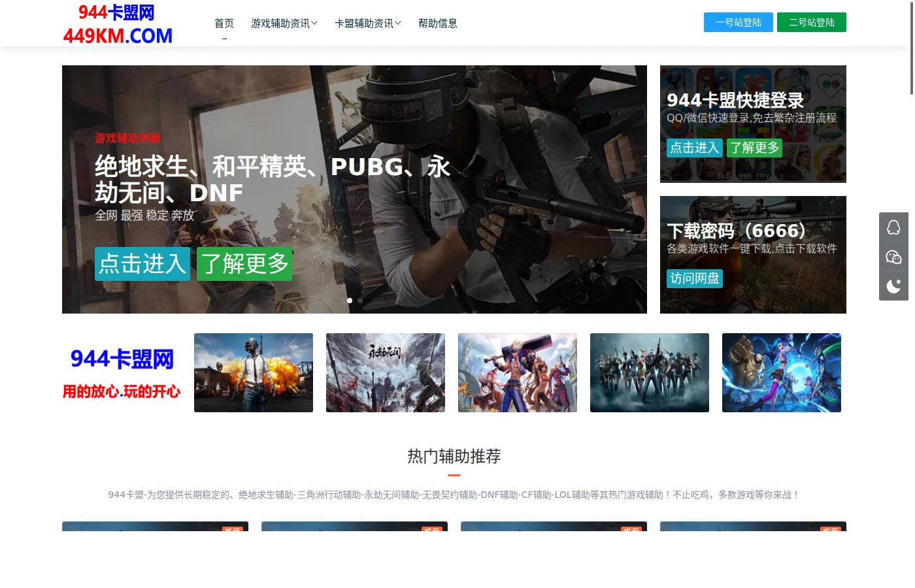Click the 二号站登陆 button

[812, 22]
